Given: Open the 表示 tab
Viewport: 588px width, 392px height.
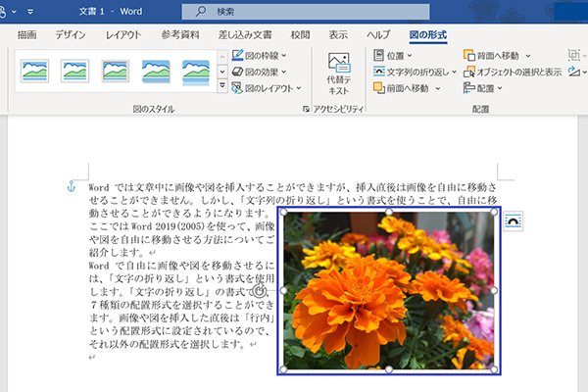Looking at the screenshot, I should [338, 35].
